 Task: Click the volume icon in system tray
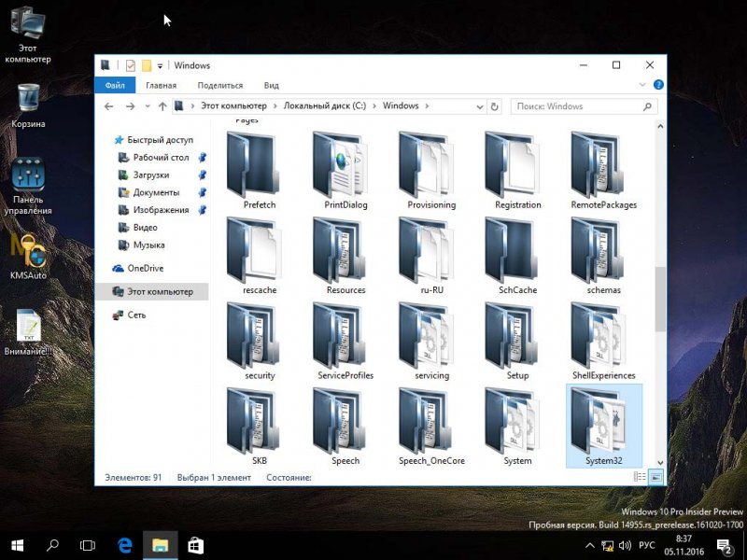point(625,546)
